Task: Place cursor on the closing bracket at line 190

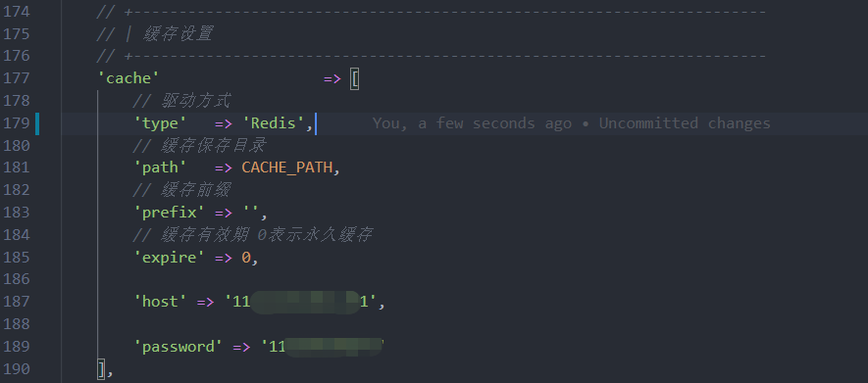Action: 101,368
